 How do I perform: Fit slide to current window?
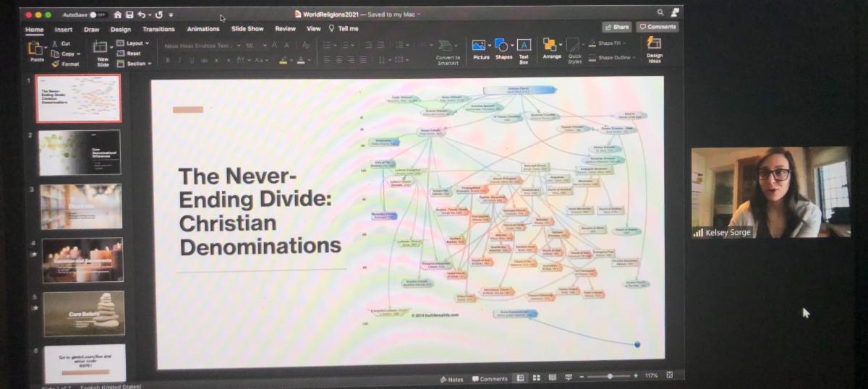pos(669,375)
